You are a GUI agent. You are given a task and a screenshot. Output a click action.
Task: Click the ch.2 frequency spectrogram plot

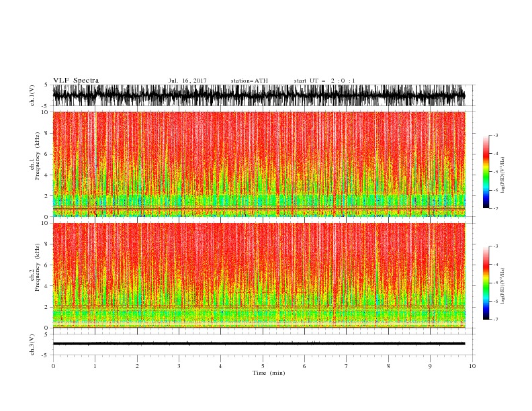(x=259, y=275)
